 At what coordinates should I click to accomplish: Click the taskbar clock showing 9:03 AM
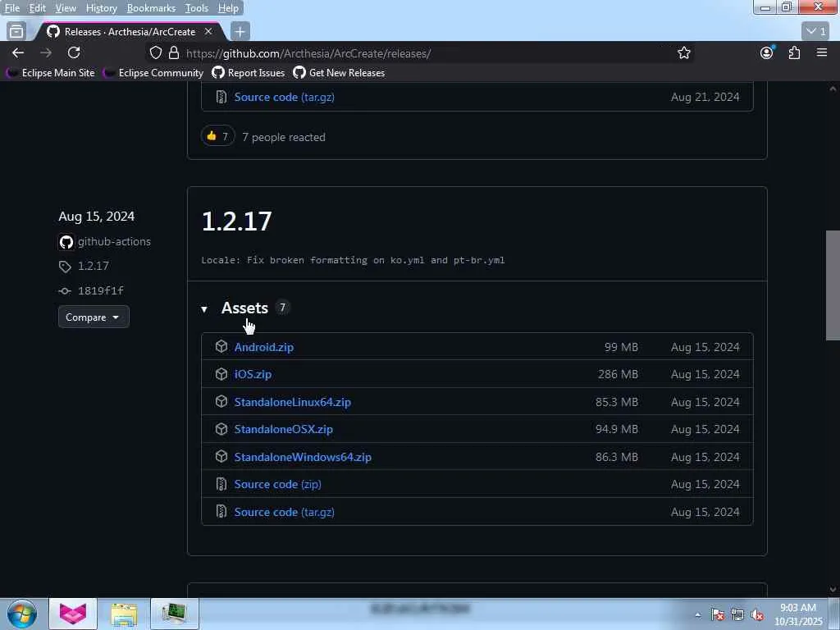(798, 614)
